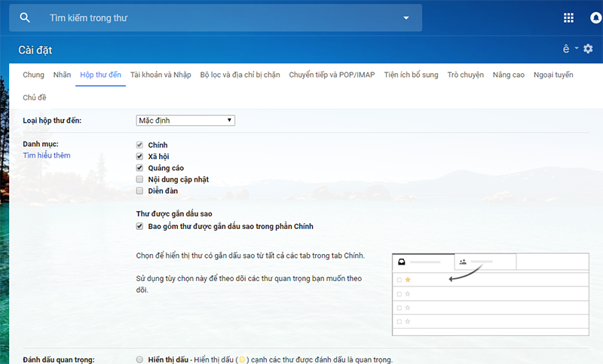
Task: Uncheck the 'Xã hội' category checkbox
Action: (139, 157)
